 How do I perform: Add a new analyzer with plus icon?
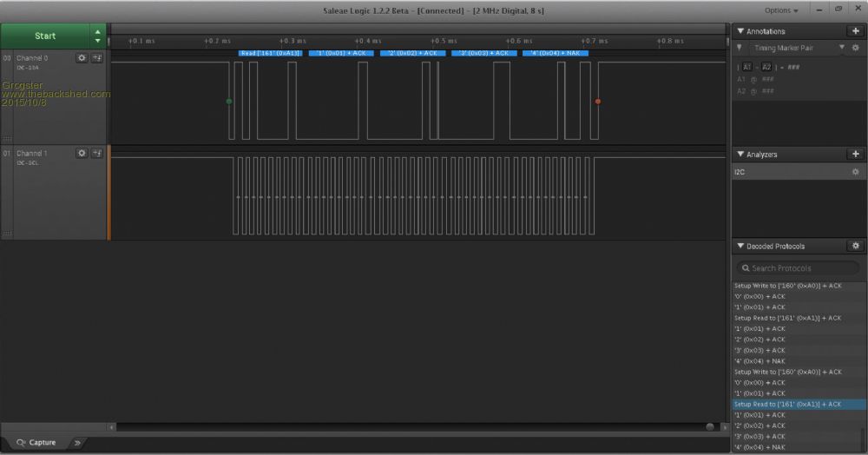(x=855, y=154)
